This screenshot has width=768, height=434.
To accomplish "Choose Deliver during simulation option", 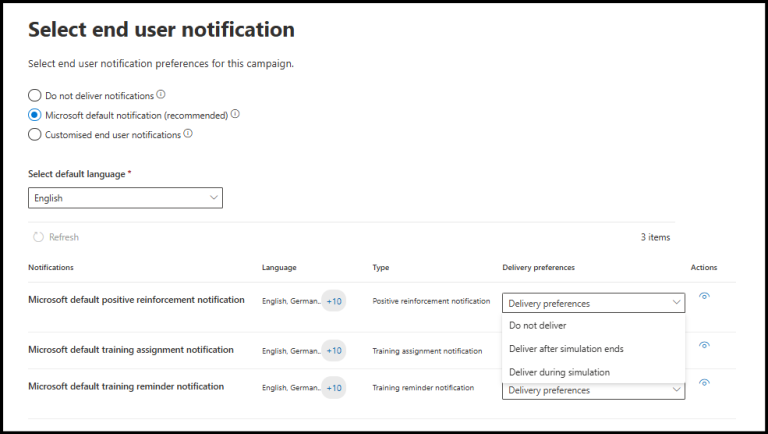I will tap(559, 372).
